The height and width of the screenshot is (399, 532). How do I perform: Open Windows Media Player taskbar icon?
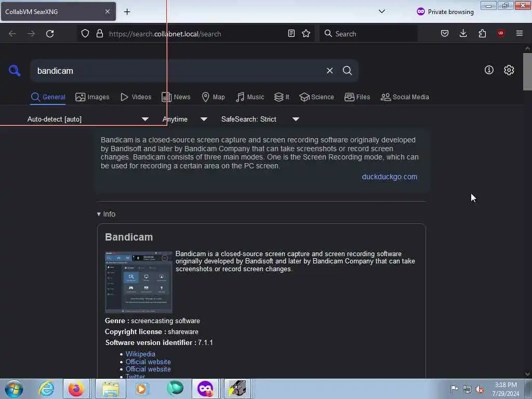coord(141,389)
